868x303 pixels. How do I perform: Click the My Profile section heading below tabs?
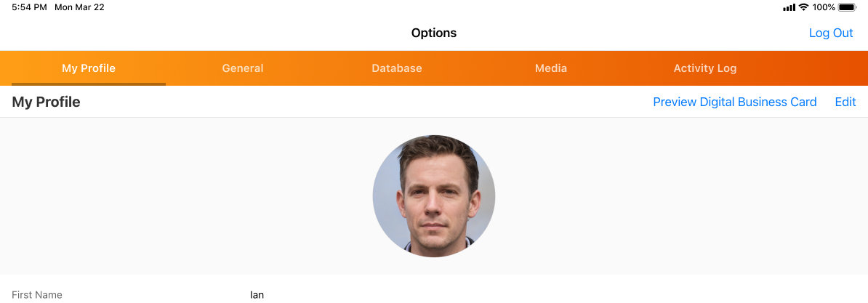(46, 102)
